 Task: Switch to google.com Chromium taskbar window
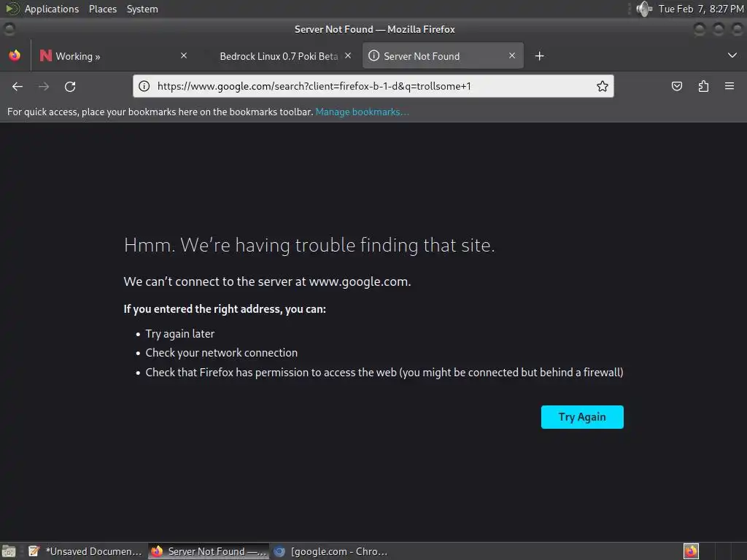tap(331, 551)
